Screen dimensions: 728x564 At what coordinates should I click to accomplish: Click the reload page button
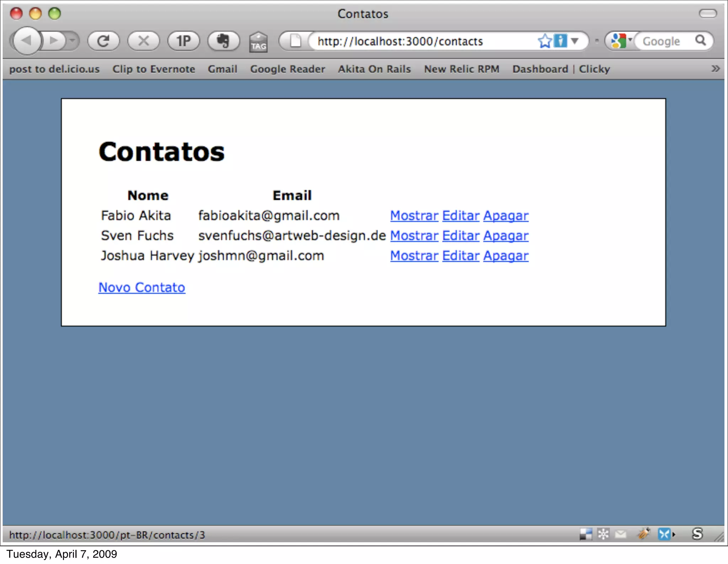coord(103,41)
